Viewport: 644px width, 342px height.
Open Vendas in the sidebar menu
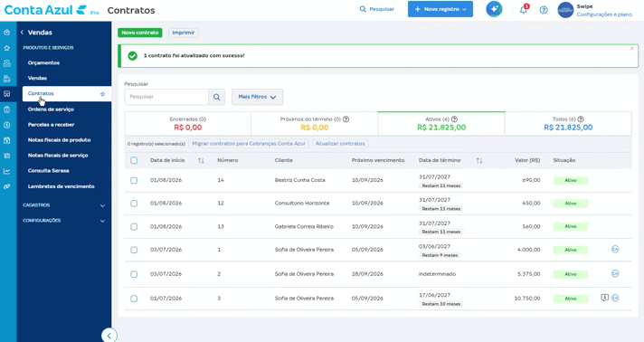point(37,78)
